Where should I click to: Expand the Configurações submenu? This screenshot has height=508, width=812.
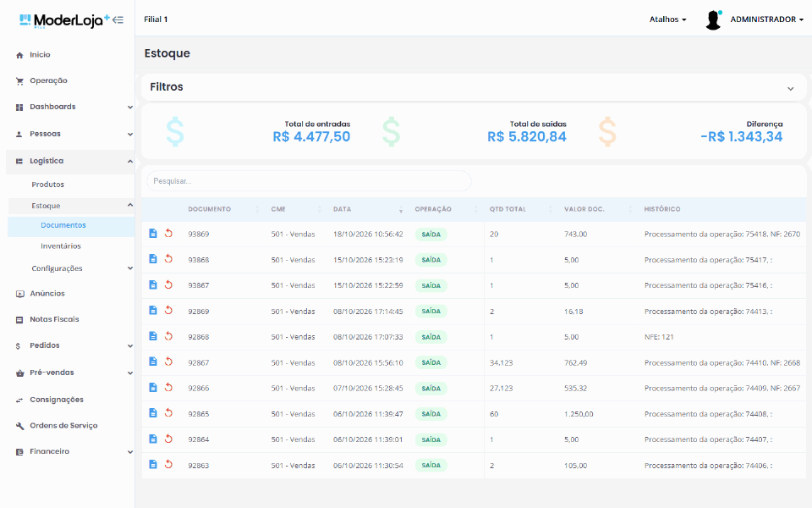pos(130,268)
